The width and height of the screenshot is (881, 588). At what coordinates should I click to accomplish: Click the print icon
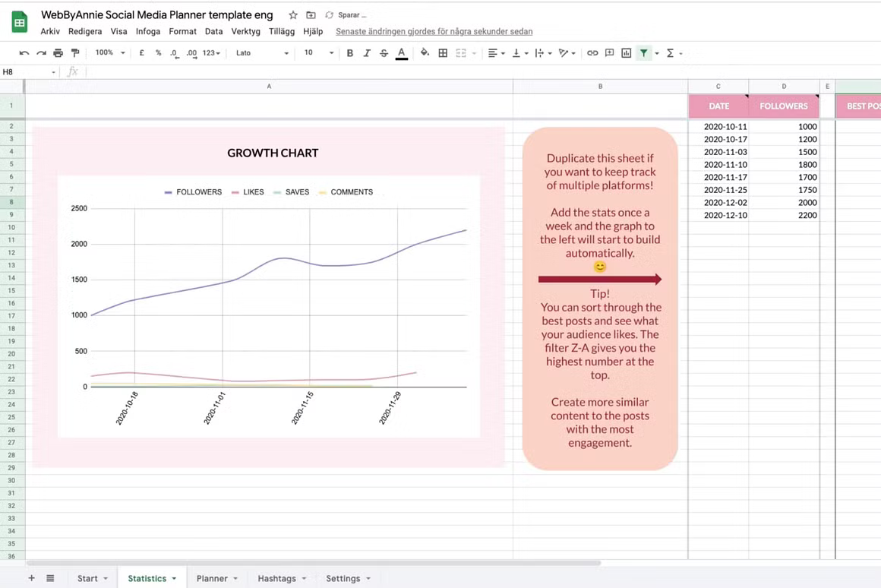(58, 53)
